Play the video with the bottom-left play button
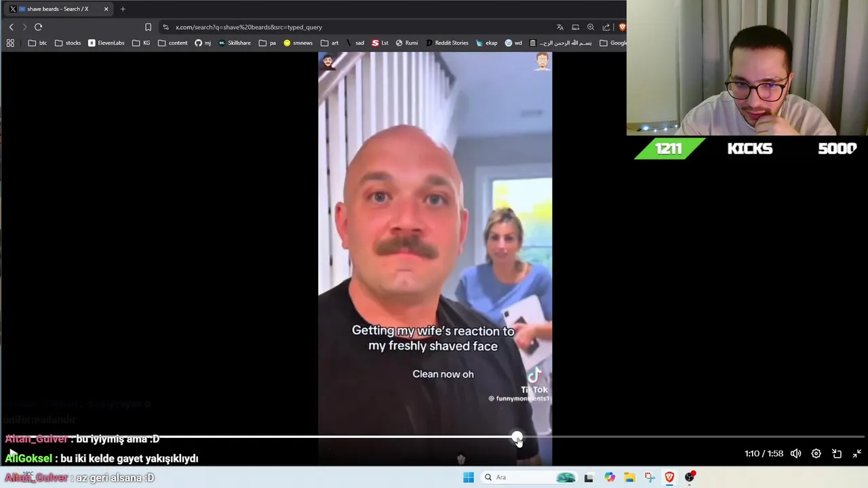Screen dimensions: 868x488 [x=12, y=453]
